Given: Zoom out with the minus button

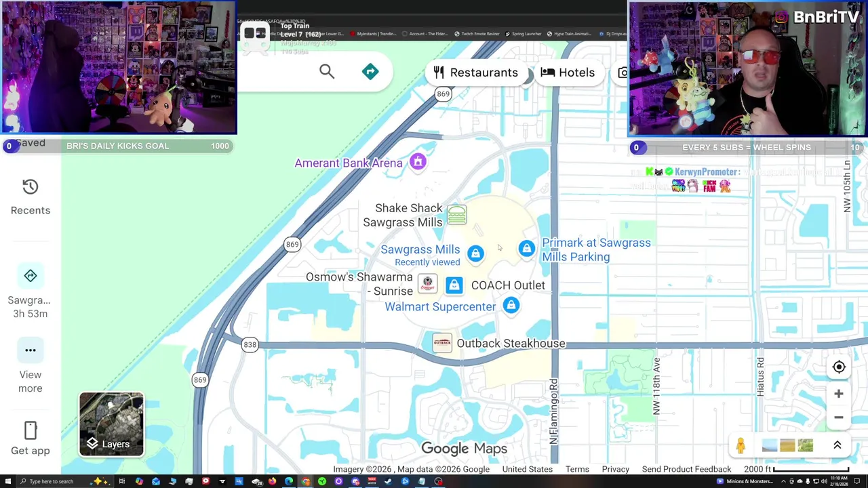Looking at the screenshot, I should point(839,418).
